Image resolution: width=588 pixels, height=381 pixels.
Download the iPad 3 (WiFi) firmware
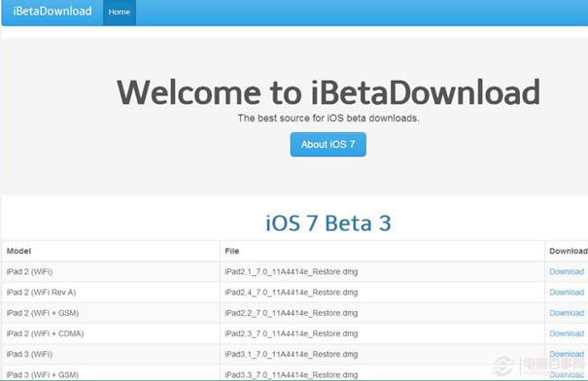click(567, 354)
